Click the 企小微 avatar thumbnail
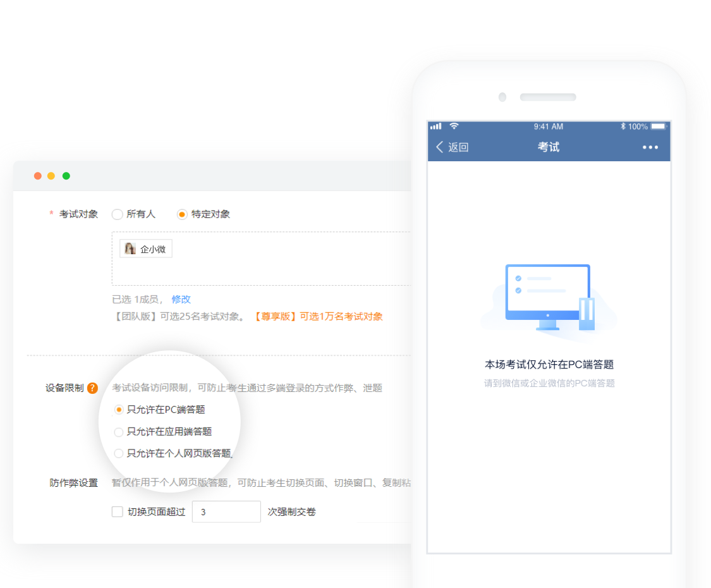Viewport: 711px width, 588px height. (x=130, y=249)
